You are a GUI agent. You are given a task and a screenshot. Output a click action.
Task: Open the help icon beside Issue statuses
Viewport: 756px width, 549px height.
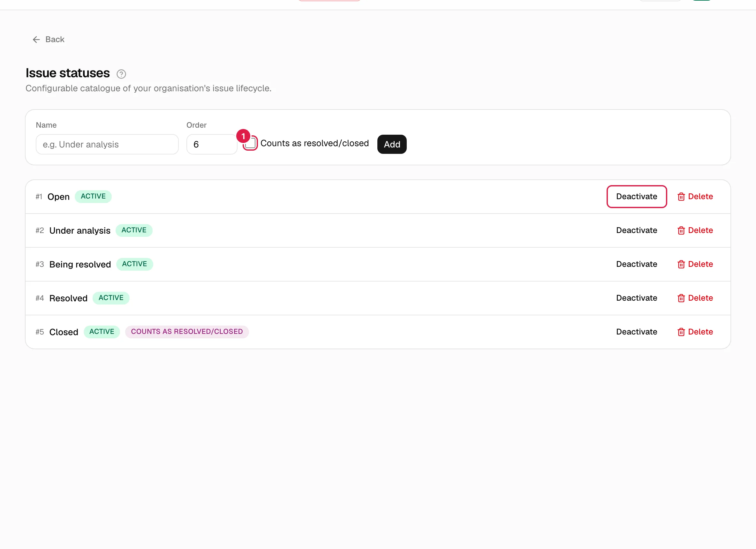tap(121, 74)
